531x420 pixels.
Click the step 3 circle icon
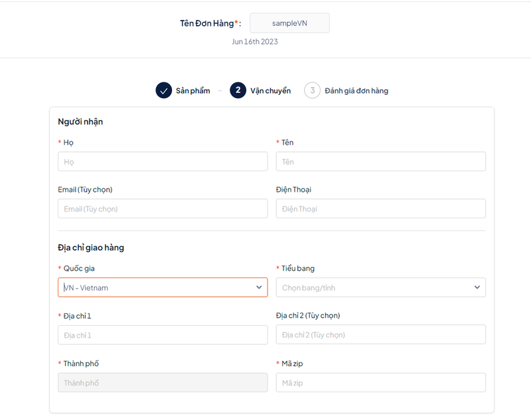click(312, 90)
